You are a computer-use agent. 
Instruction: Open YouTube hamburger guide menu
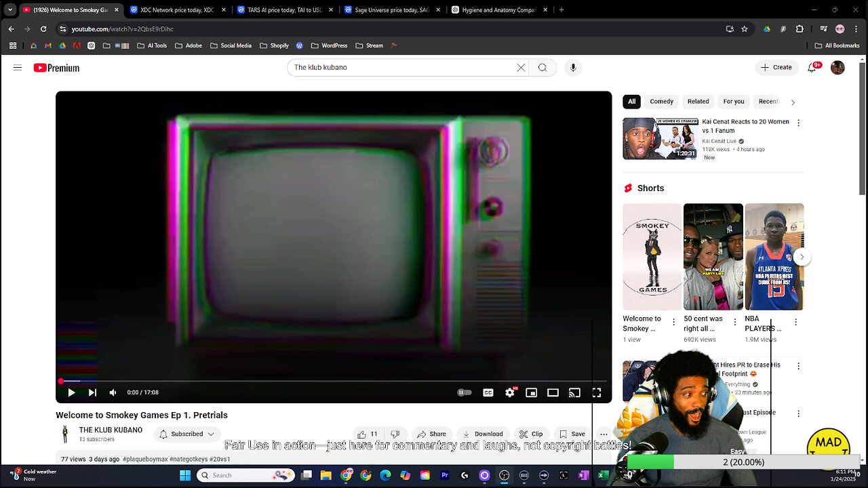coord(18,68)
